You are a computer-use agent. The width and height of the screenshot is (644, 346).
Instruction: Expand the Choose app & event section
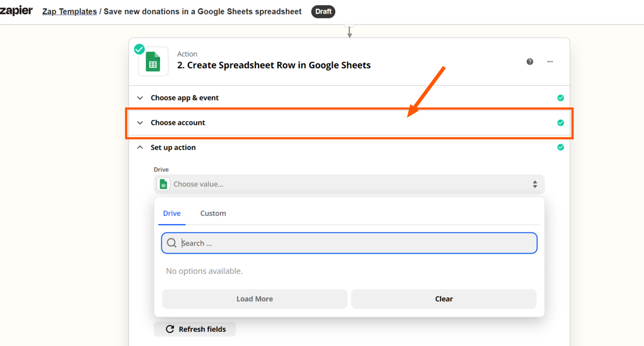point(349,98)
